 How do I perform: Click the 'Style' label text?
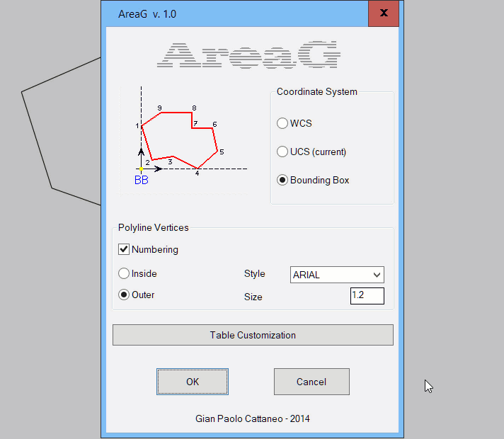(x=255, y=274)
